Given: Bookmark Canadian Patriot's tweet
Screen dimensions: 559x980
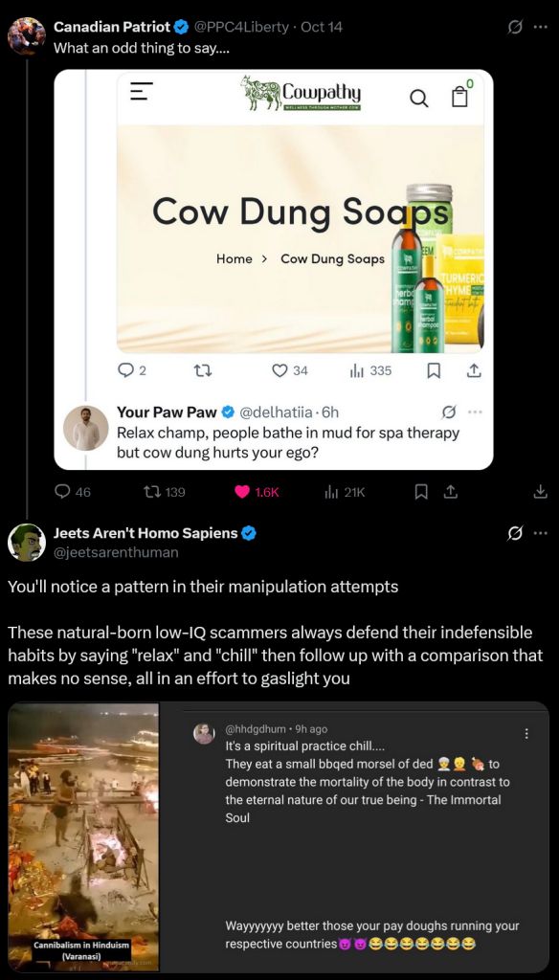Looking at the screenshot, I should click(x=422, y=492).
